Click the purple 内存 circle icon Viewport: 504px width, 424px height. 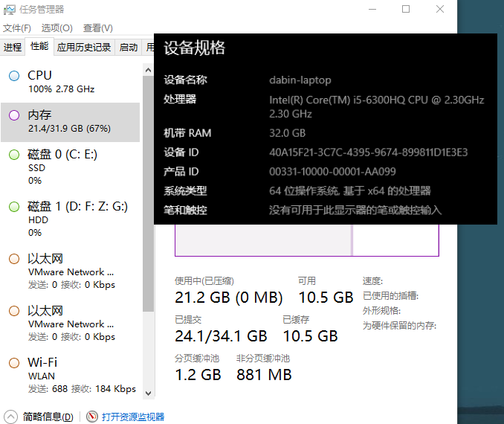tap(14, 115)
